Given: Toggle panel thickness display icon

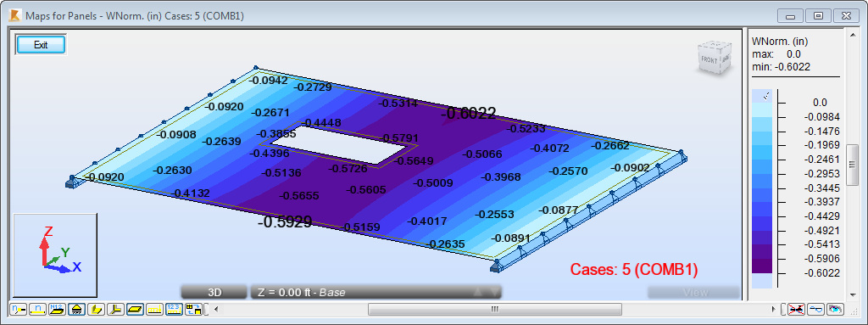Looking at the screenshot, I should 134,309.
